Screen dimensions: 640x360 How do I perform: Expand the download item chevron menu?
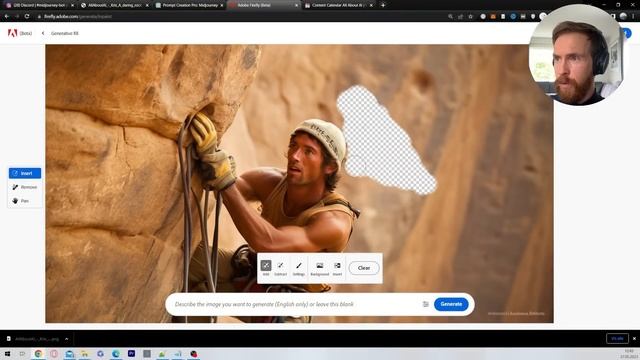(x=67, y=339)
